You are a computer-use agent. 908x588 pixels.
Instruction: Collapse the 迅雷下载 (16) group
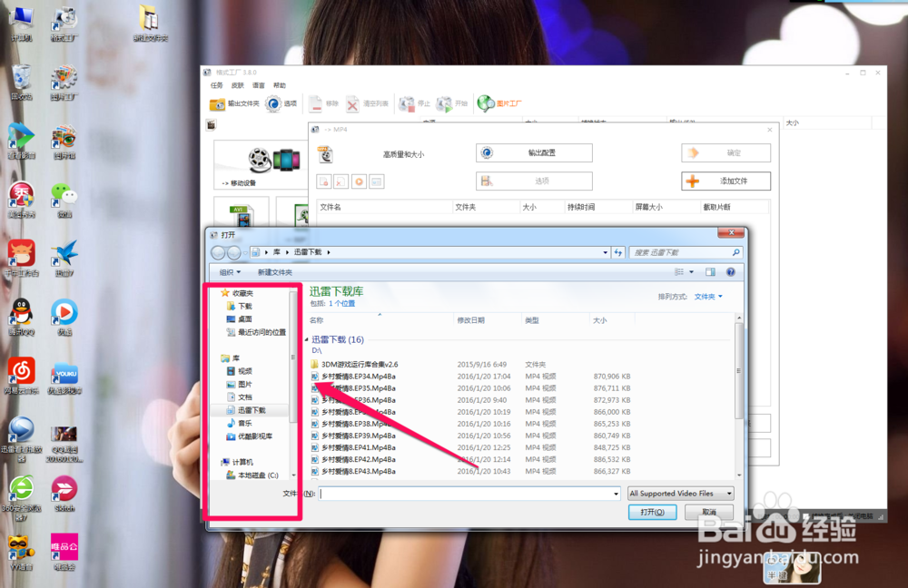307,339
